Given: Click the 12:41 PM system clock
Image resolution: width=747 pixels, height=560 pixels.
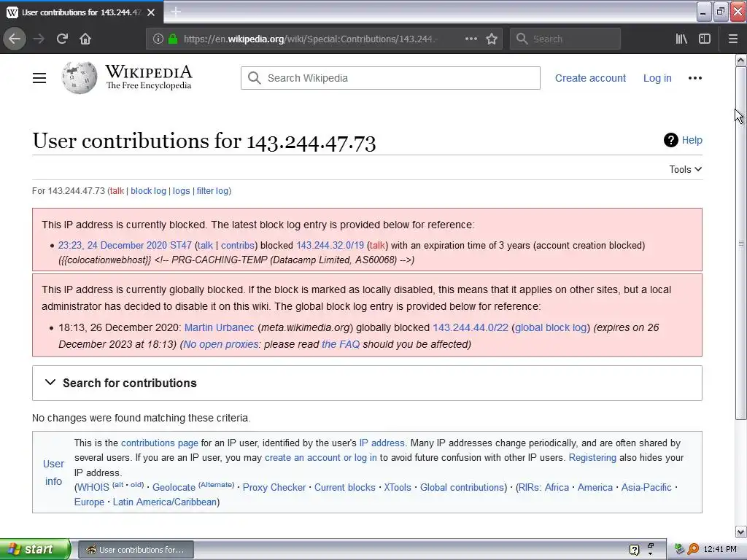Looking at the screenshot, I should click(720, 550).
